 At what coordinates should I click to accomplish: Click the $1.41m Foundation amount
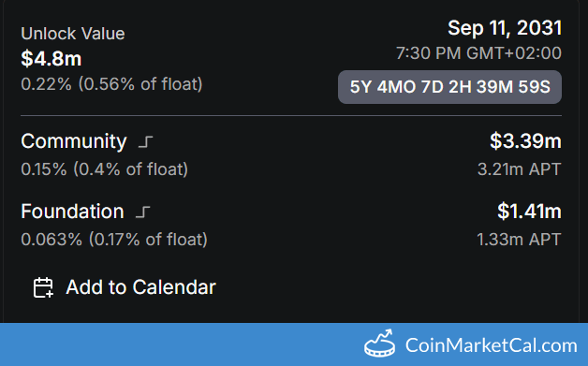coord(530,212)
